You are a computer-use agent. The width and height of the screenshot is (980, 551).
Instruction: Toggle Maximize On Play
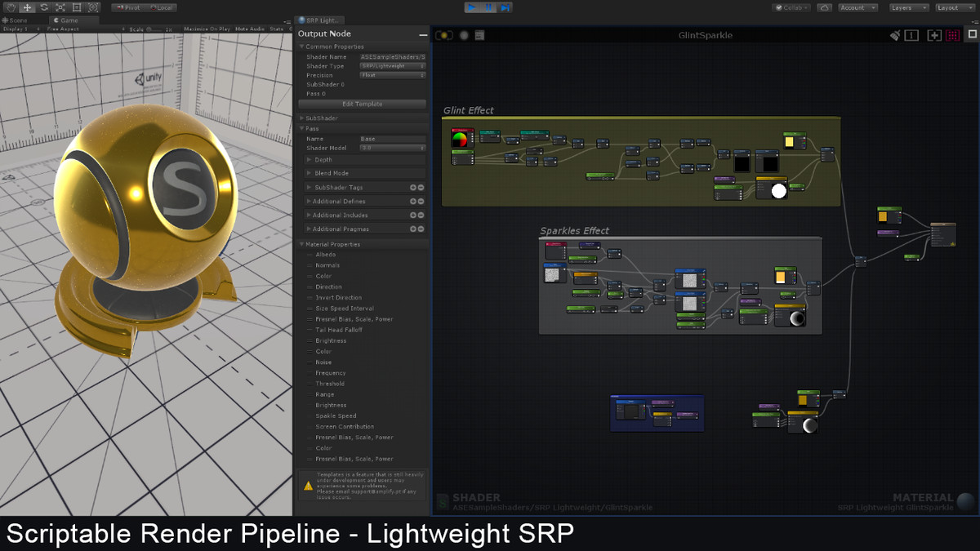coord(207,29)
